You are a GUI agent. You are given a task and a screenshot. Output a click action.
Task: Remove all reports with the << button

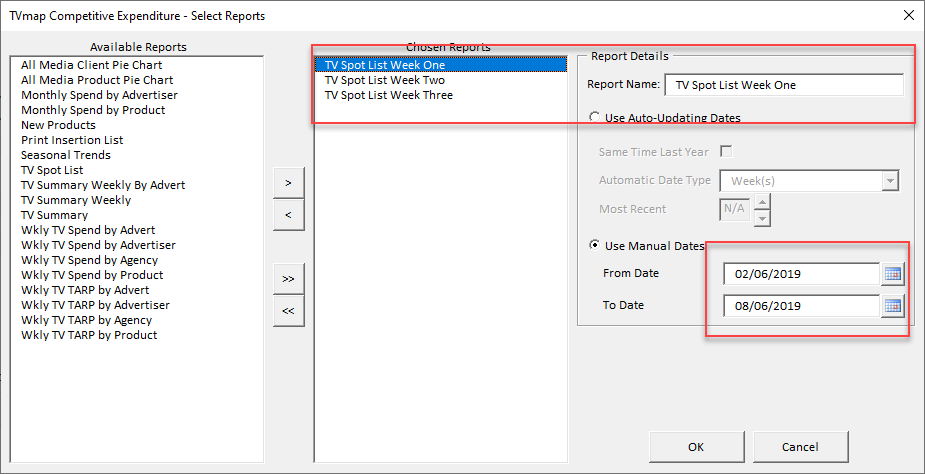(288, 310)
